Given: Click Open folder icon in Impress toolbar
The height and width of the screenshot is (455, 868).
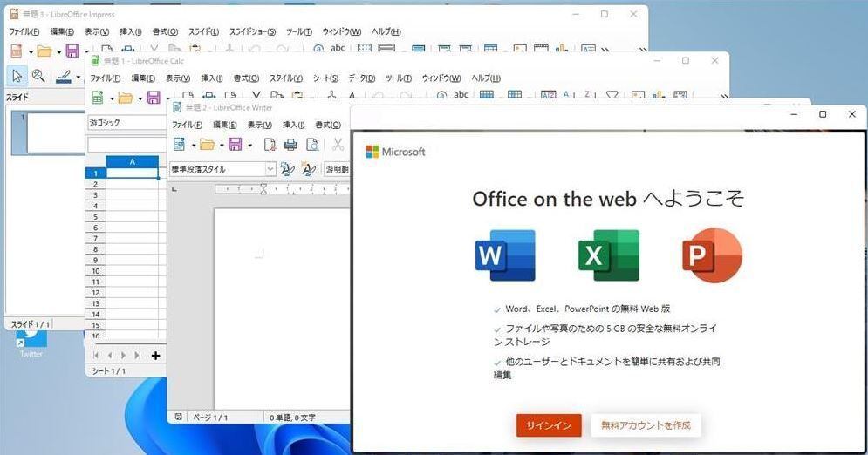Looking at the screenshot, I should [x=44, y=51].
